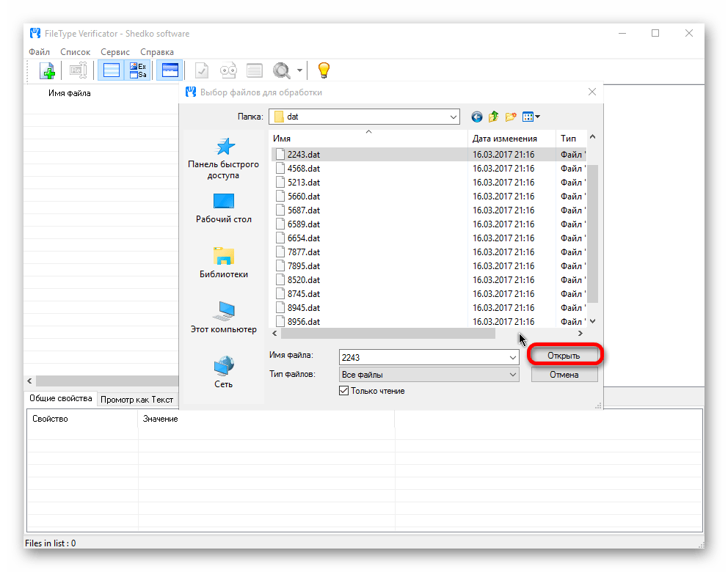Uncheck the read-only checkbox
Image resolution: width=728 pixels, height=572 pixels.
pyautogui.click(x=343, y=391)
